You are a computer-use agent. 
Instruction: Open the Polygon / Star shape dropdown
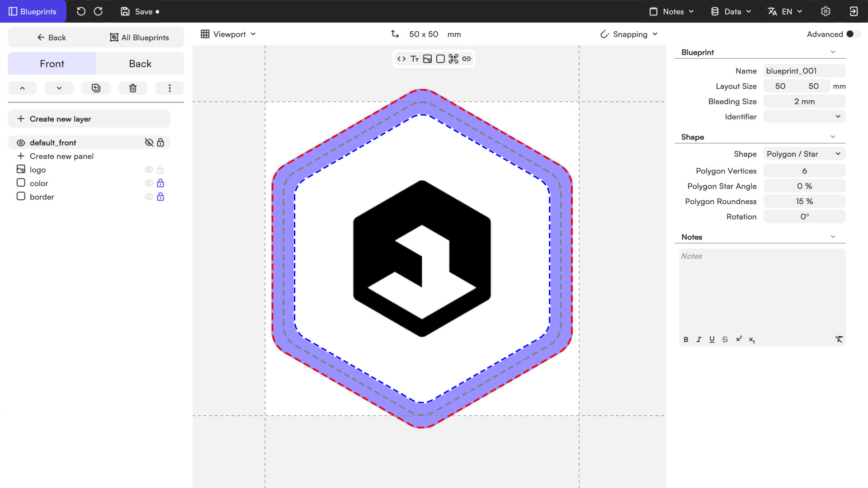click(804, 154)
